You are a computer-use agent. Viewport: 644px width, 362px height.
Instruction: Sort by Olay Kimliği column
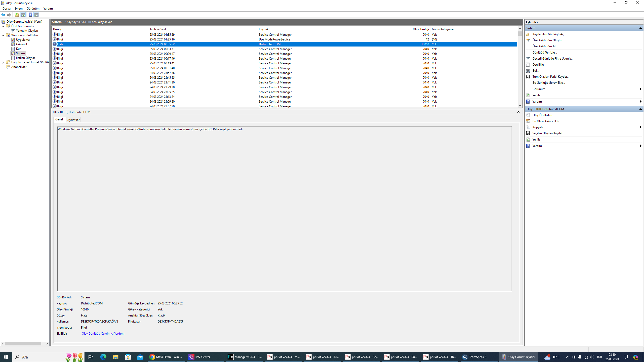(387, 29)
